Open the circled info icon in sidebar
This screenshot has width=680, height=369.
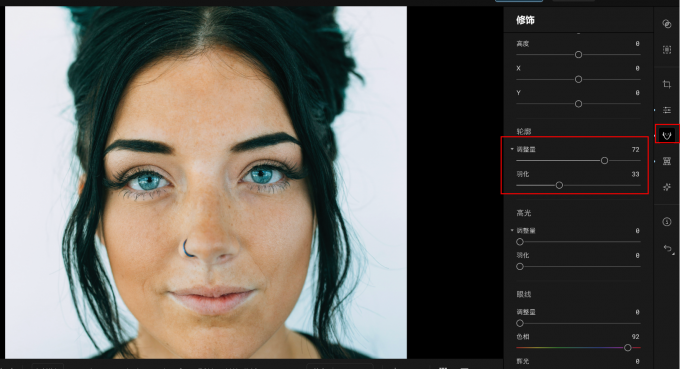pyautogui.click(x=667, y=222)
